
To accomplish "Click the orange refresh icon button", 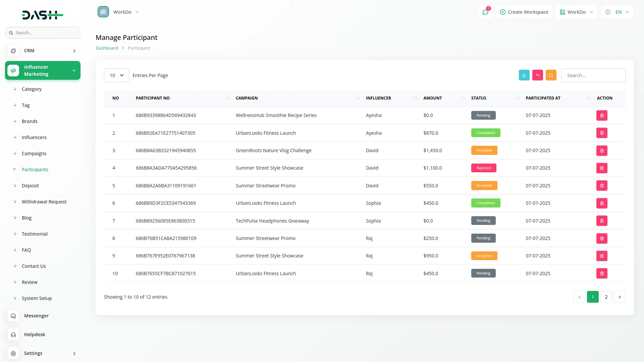I will [x=551, y=75].
